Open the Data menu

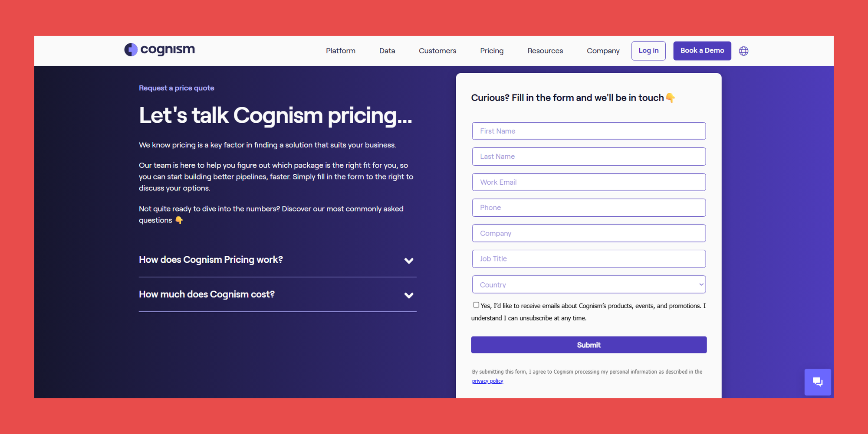(387, 51)
